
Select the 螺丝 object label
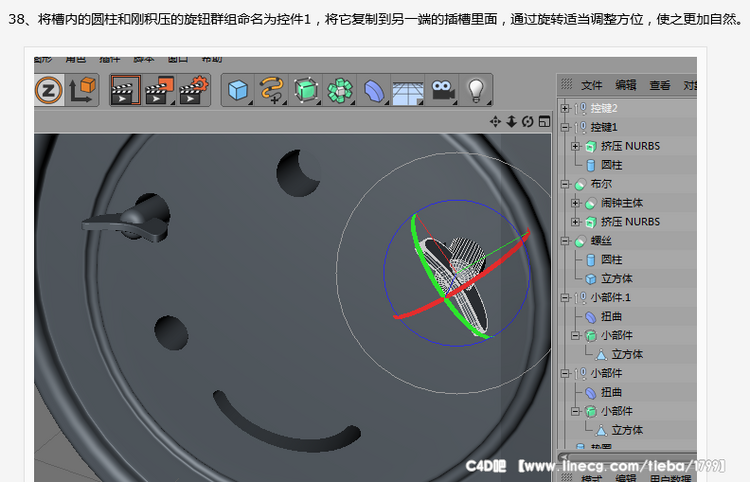pos(601,241)
